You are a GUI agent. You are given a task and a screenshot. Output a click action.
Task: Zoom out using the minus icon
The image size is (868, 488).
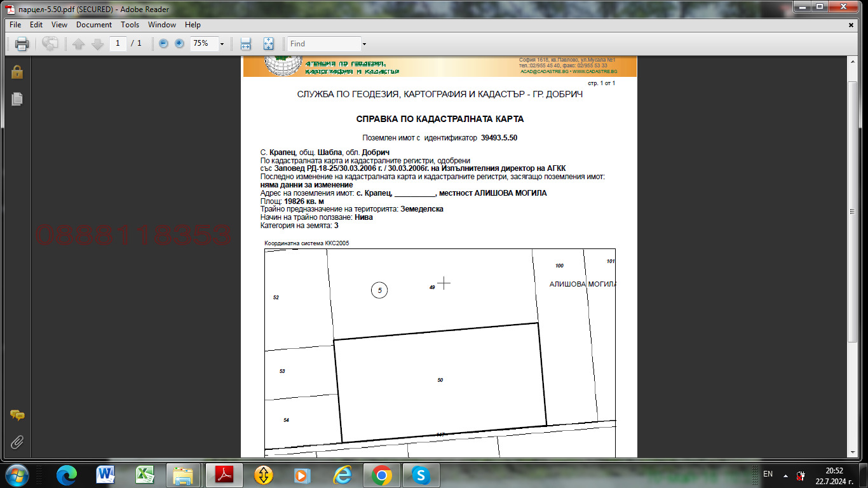tap(164, 43)
